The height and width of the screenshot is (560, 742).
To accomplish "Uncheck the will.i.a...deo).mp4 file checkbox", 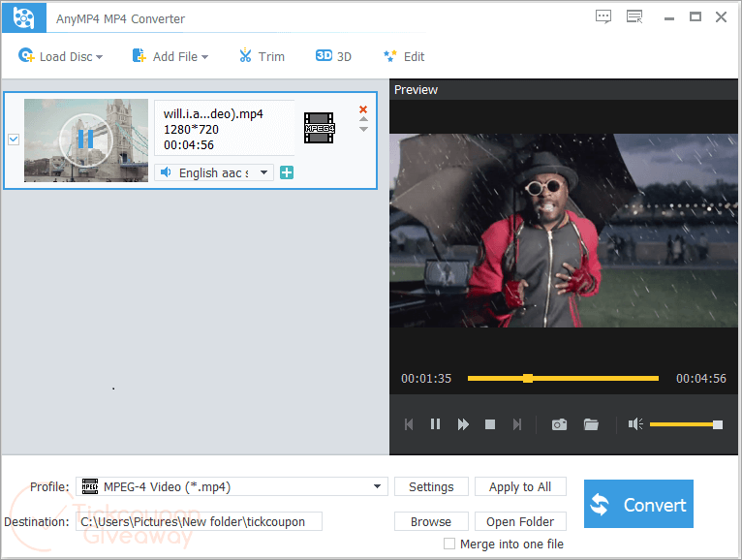I will coord(14,140).
